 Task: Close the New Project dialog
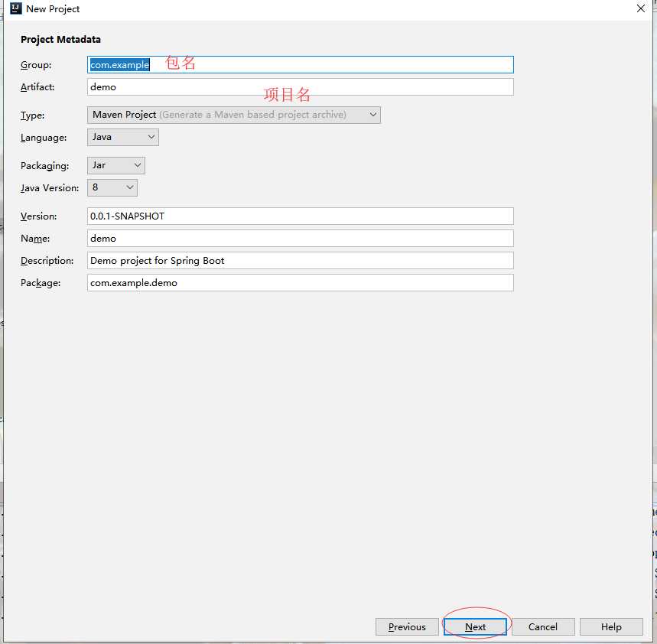641,9
